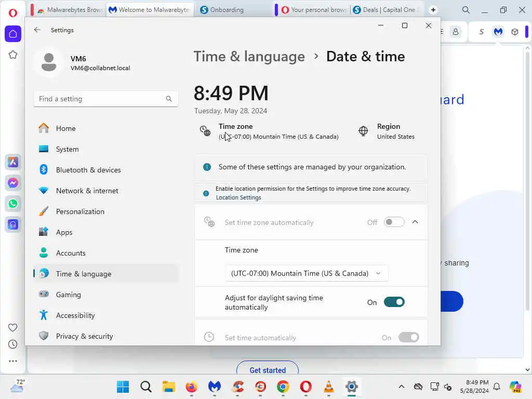Select Time & language category
532x399 pixels.
coord(106,274)
